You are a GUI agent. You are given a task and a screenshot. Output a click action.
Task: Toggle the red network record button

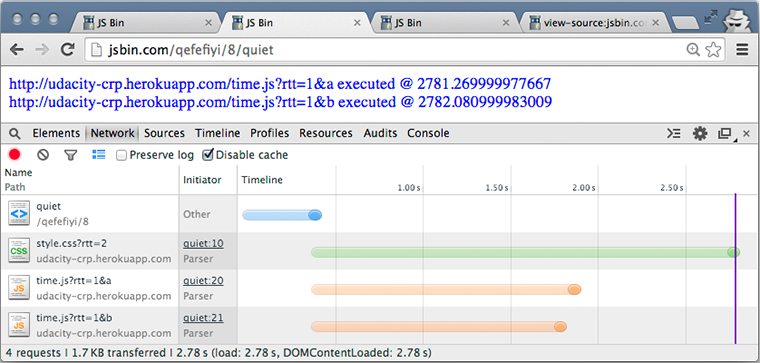pos(15,155)
